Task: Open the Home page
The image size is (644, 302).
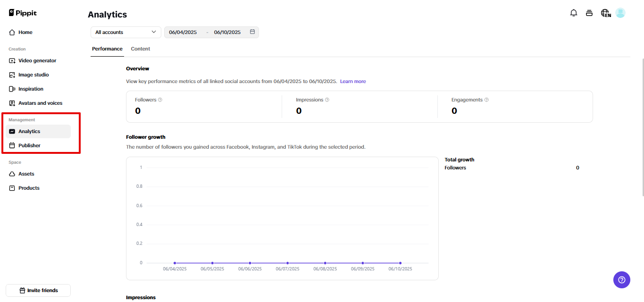Action: click(25, 32)
